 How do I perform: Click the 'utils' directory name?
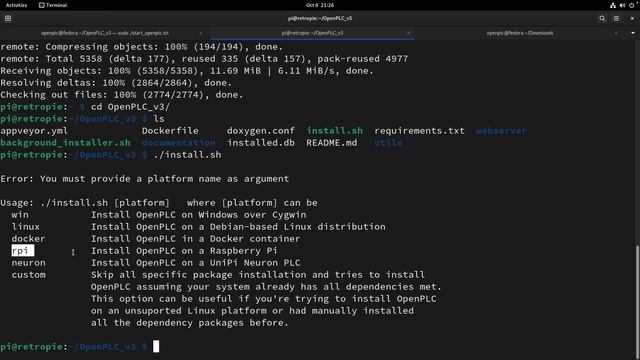pos(388,142)
